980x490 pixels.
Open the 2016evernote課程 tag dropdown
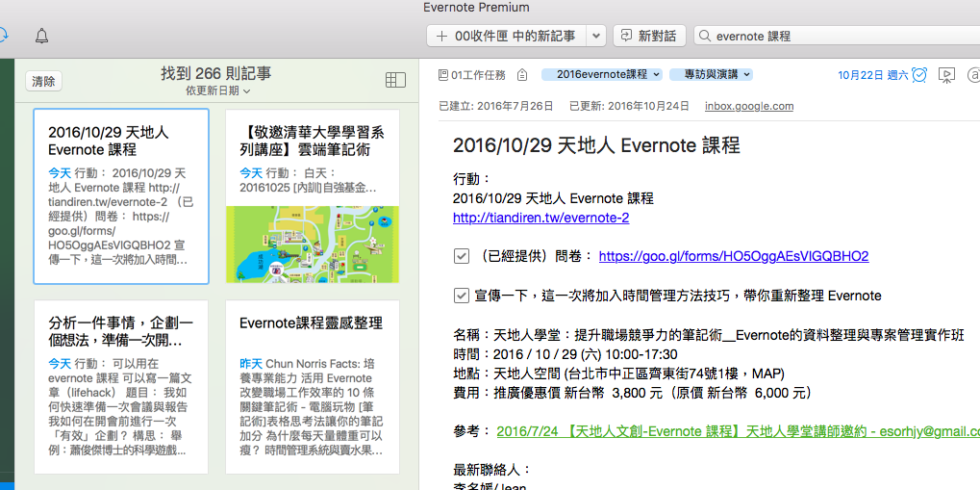(602, 74)
